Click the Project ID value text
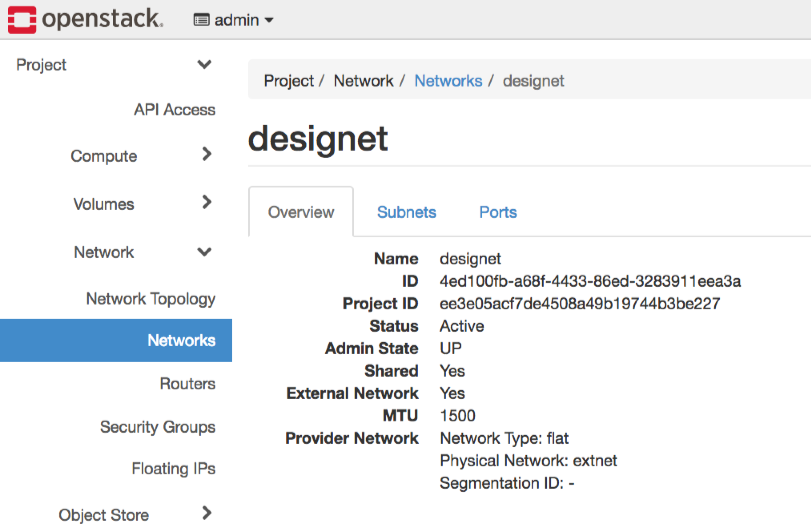Viewport: 811px width, 531px height. point(580,304)
